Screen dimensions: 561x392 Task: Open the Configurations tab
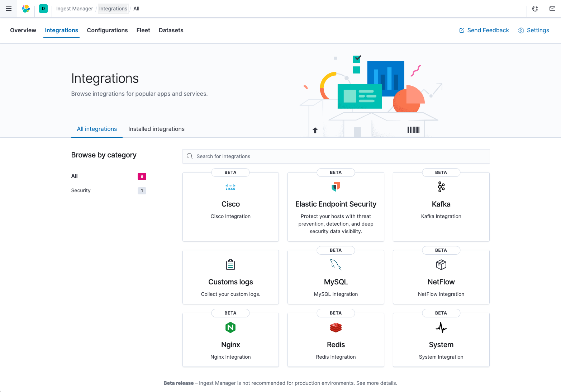click(x=107, y=30)
